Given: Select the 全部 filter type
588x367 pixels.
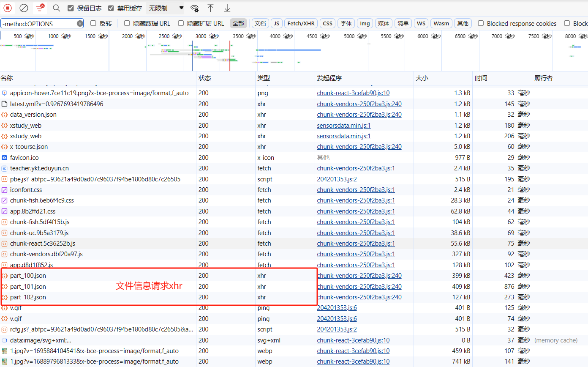Looking at the screenshot, I should pyautogui.click(x=238, y=23).
